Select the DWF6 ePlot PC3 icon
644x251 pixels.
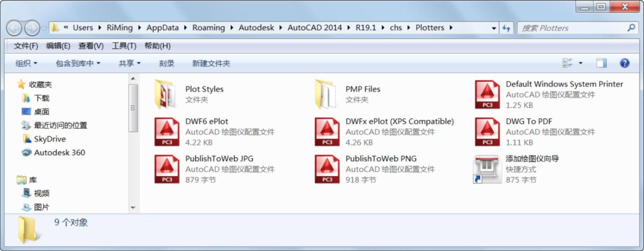pyautogui.click(x=167, y=132)
